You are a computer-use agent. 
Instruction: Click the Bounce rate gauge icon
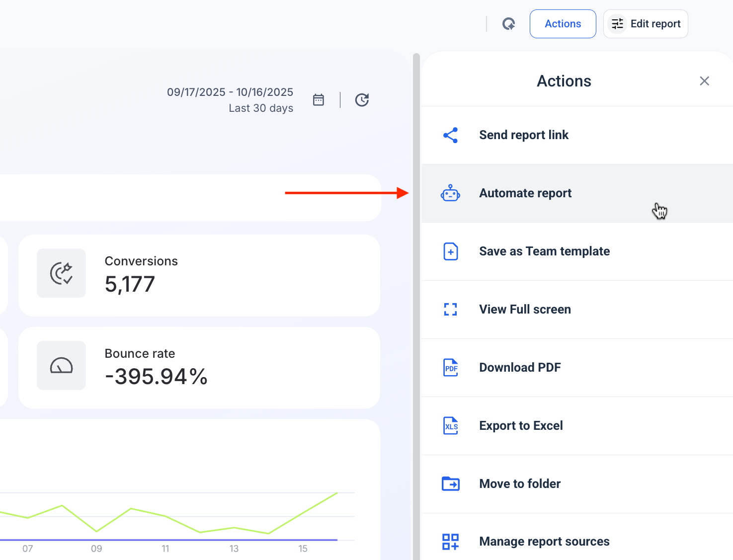pos(61,366)
